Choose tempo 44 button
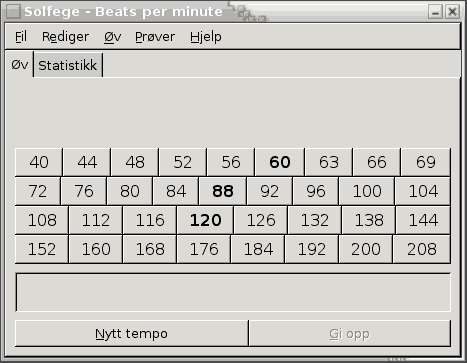This screenshot has height=363, width=467. [x=87, y=162]
